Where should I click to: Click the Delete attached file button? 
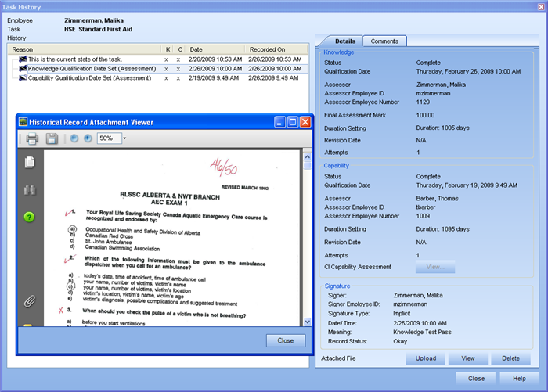(x=510, y=358)
